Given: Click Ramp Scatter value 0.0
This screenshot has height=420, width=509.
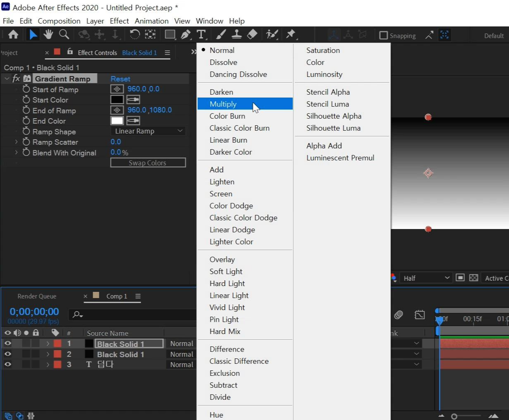Looking at the screenshot, I should pyautogui.click(x=116, y=142).
